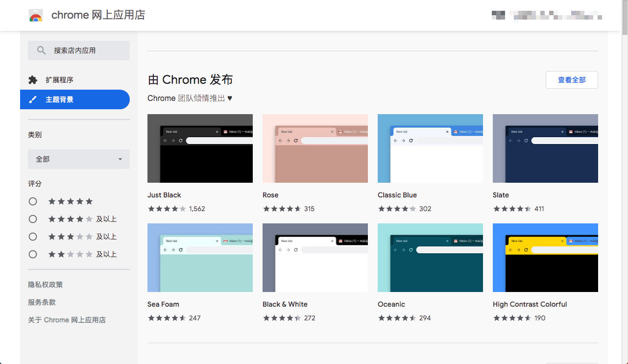Select the 主题背景 section
The width and height of the screenshot is (628, 364).
75,99
